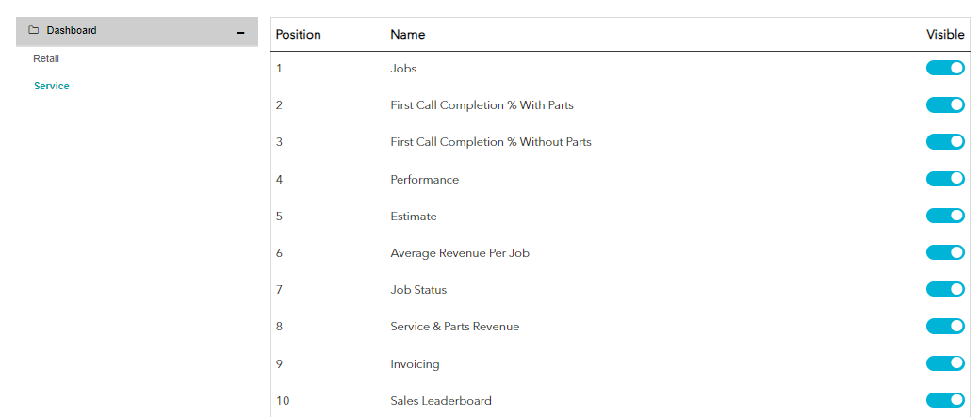Switch off the Estimate visibility toggle
Screen dimensions: 980x417
pyautogui.click(x=945, y=216)
